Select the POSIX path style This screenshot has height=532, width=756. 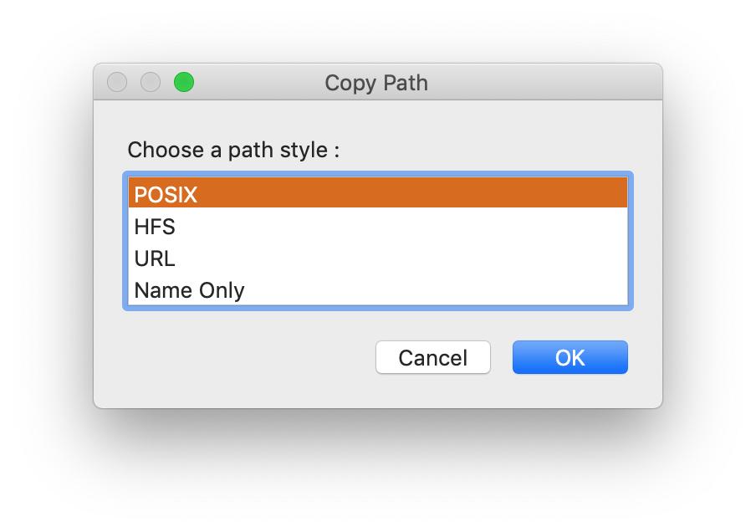coord(376,194)
